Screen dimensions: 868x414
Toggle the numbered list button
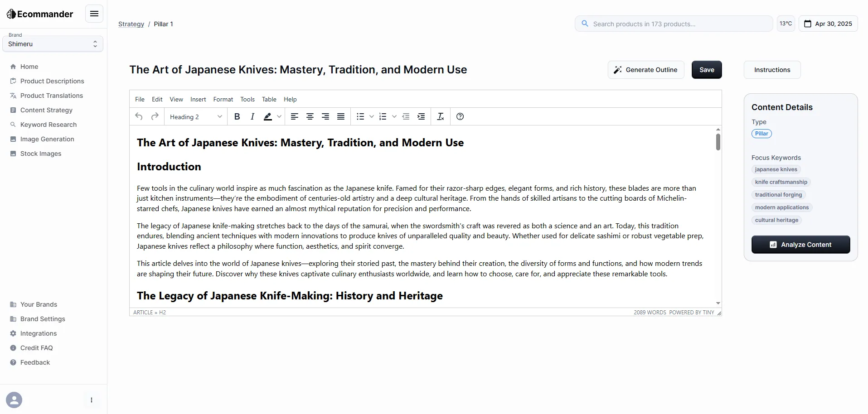coord(383,116)
